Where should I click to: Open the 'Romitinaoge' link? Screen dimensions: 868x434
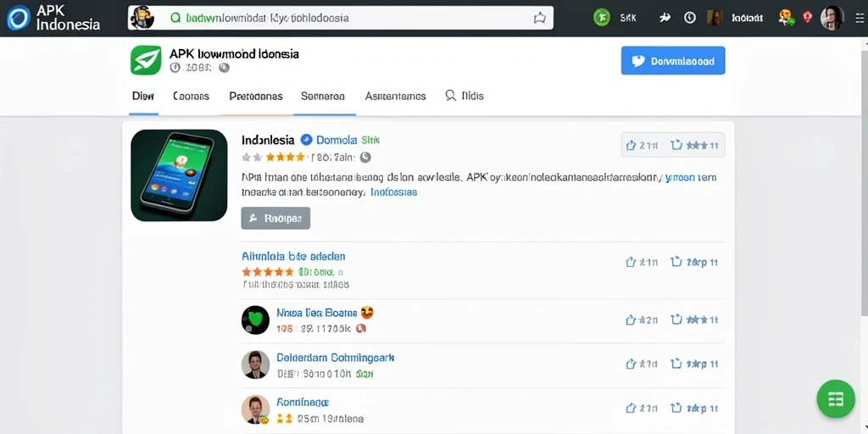(x=303, y=402)
